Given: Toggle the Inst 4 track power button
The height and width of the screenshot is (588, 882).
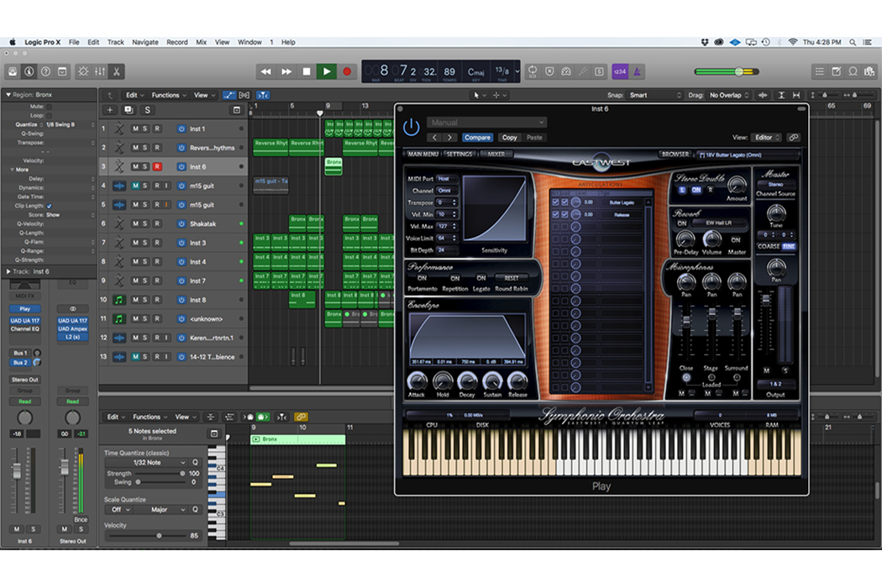Looking at the screenshot, I should point(181,261).
